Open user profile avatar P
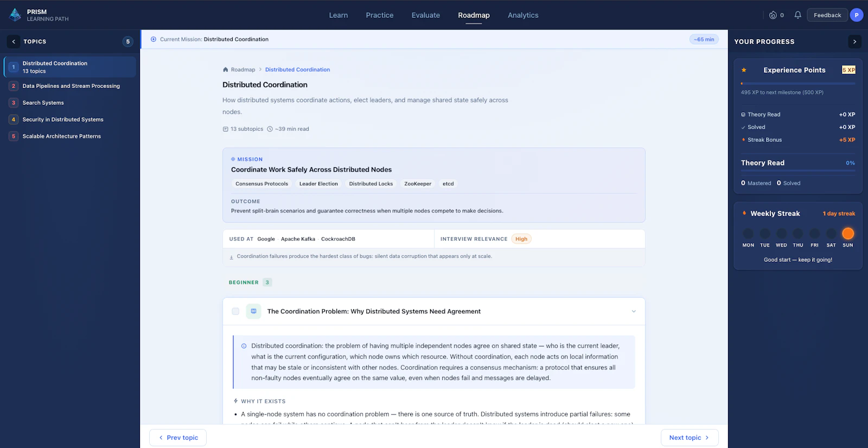 (x=856, y=15)
